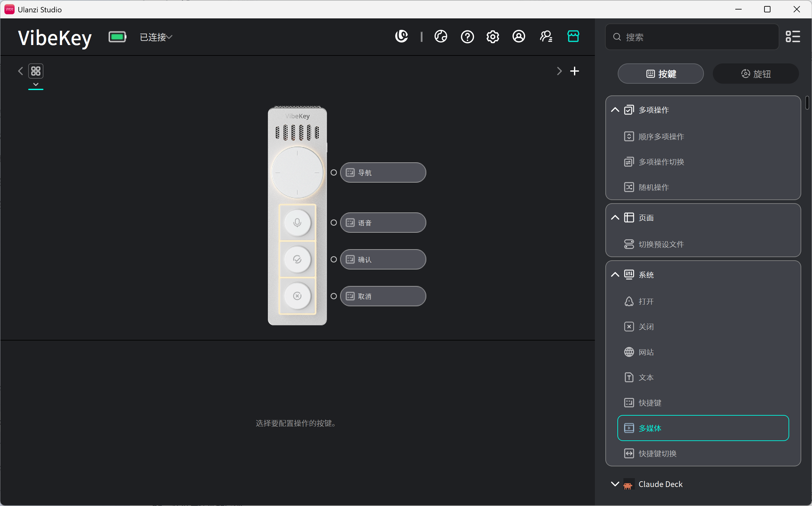
Task: Select the radio circle beside 取消
Action: (x=333, y=296)
